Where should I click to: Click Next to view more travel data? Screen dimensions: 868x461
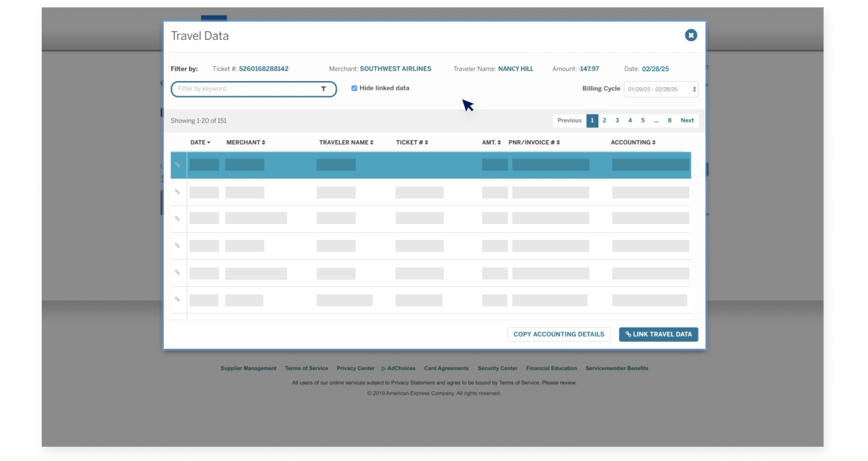pyautogui.click(x=687, y=120)
